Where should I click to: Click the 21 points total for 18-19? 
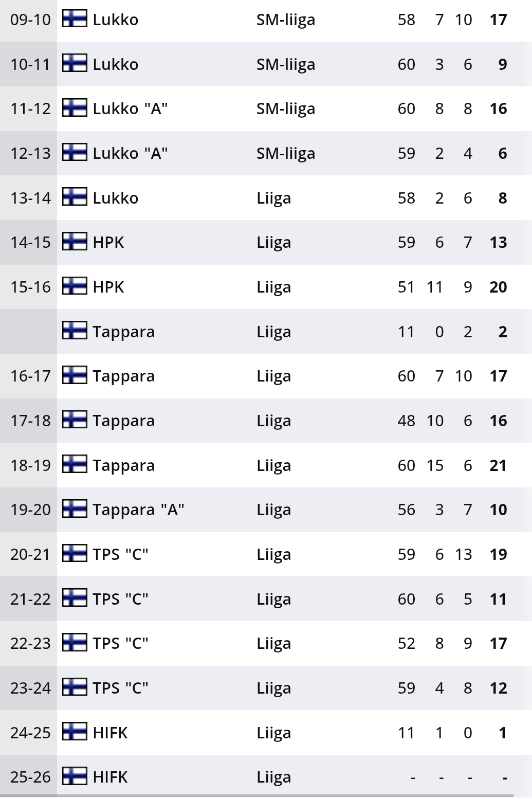(498, 465)
